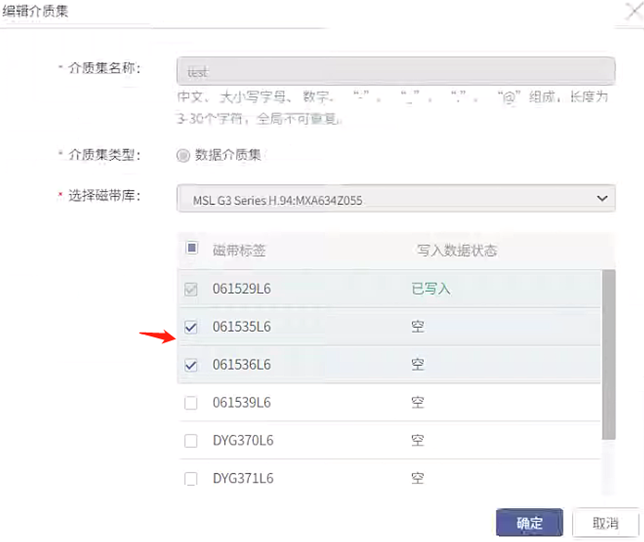Click the 取消 button
Screen dimensions: 644x542
(x=605, y=523)
